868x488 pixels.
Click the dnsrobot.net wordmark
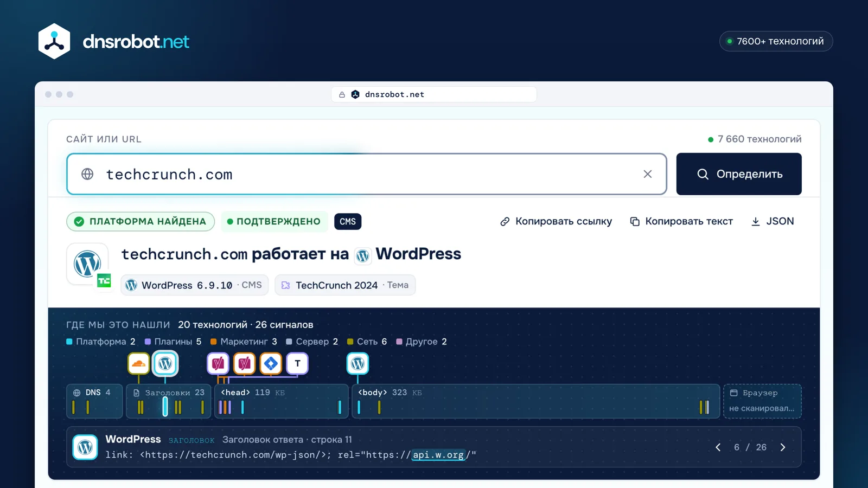point(136,41)
